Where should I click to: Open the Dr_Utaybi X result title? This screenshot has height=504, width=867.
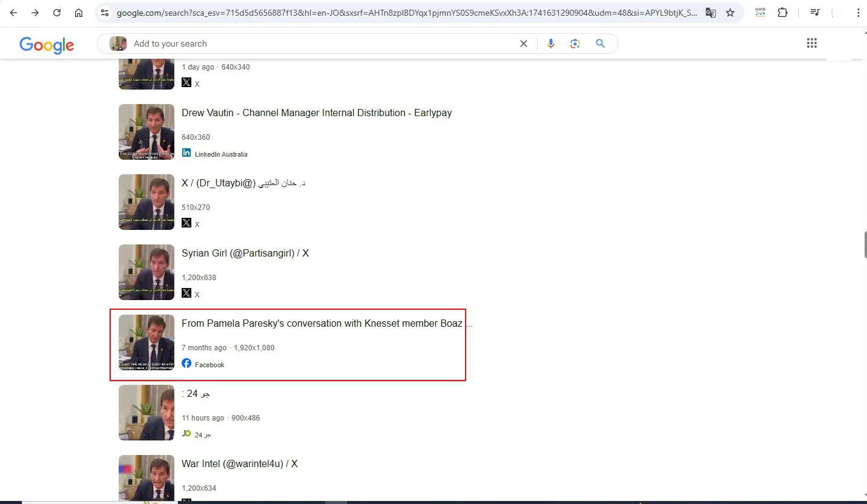click(x=243, y=183)
